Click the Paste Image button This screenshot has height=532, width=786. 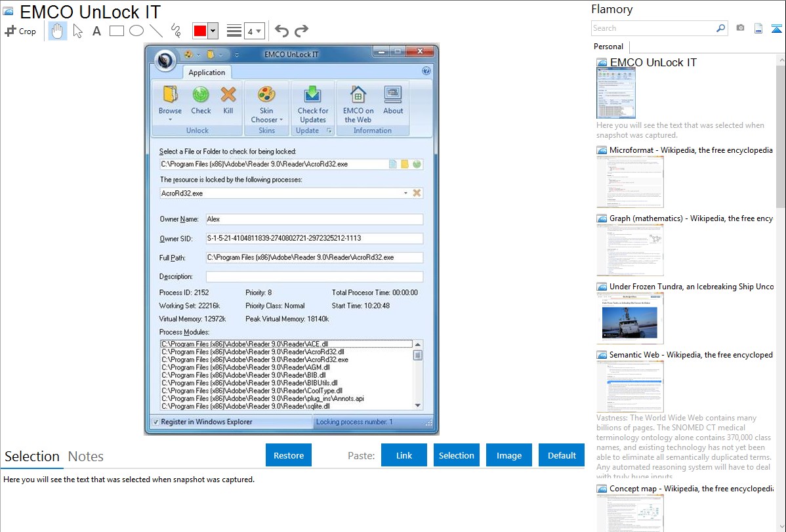click(x=508, y=455)
